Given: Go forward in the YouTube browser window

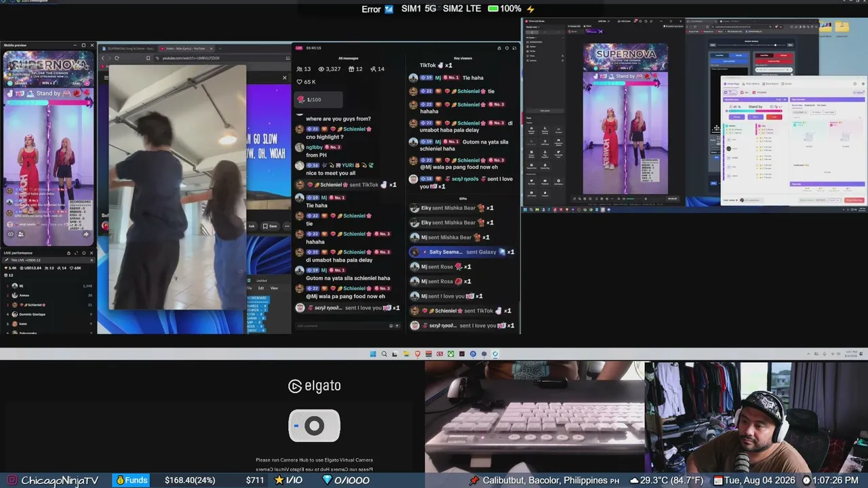Looking at the screenshot, I should [110, 58].
